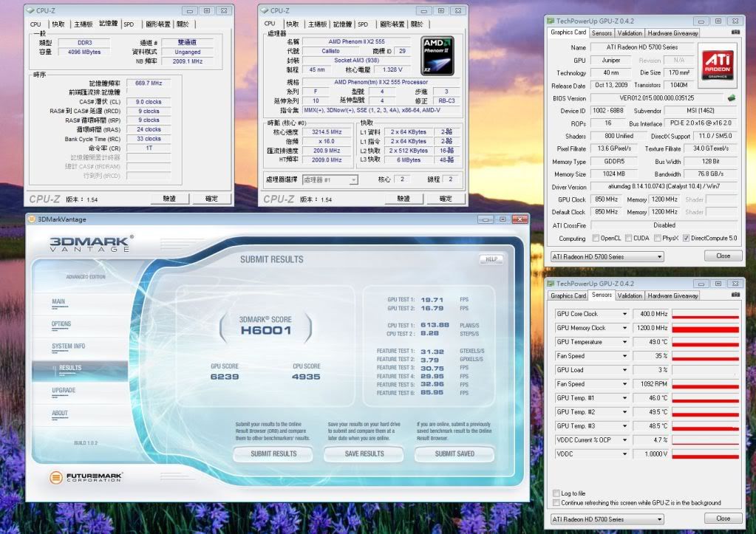Switch to SPD tab in CPU-Z memory window
This screenshot has height=534, width=756.
[129, 24]
